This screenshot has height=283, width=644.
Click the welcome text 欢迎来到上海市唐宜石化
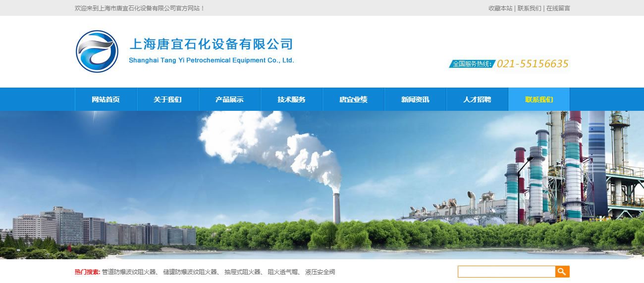pyautogui.click(x=140, y=8)
